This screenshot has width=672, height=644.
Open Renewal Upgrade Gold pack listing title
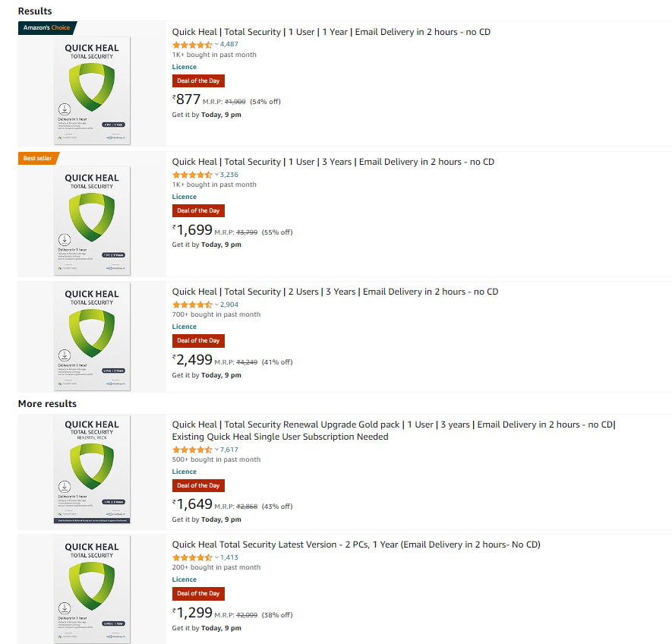point(393,425)
